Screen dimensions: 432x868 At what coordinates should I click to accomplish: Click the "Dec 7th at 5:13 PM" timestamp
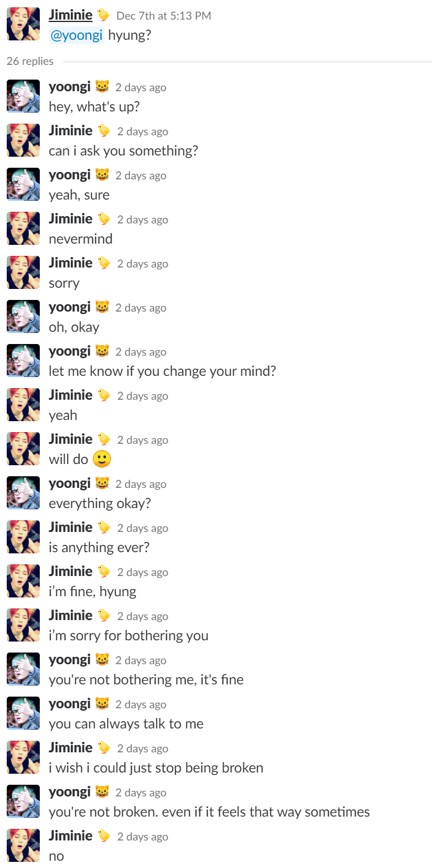[163, 16]
